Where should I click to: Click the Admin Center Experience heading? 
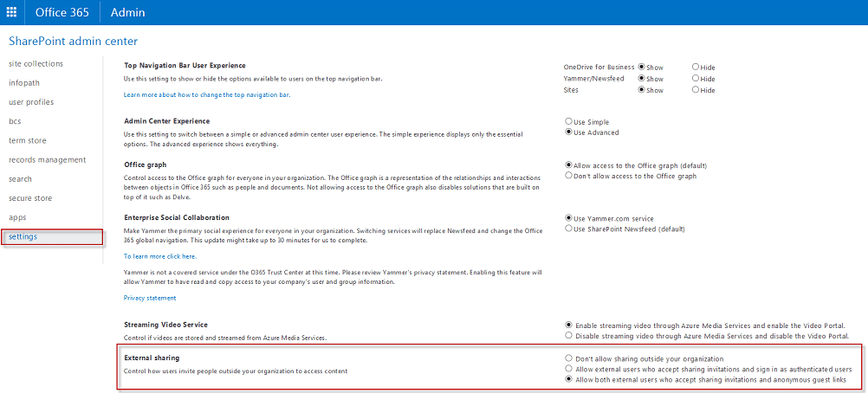click(x=167, y=120)
